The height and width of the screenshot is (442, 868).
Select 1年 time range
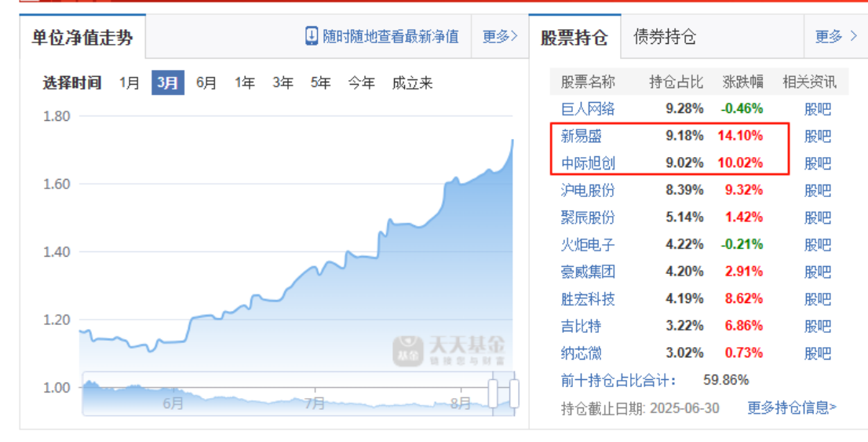[244, 83]
